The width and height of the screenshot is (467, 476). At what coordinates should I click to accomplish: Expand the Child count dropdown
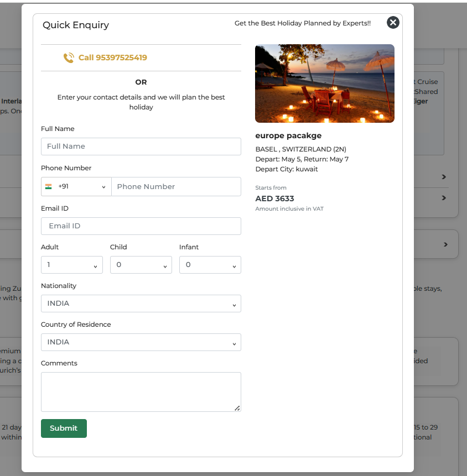tap(141, 265)
